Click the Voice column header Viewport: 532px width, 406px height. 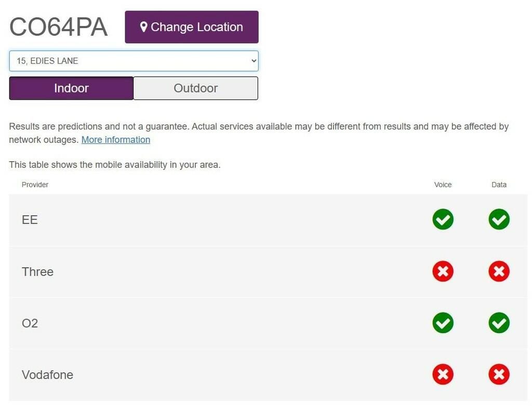[x=443, y=185]
